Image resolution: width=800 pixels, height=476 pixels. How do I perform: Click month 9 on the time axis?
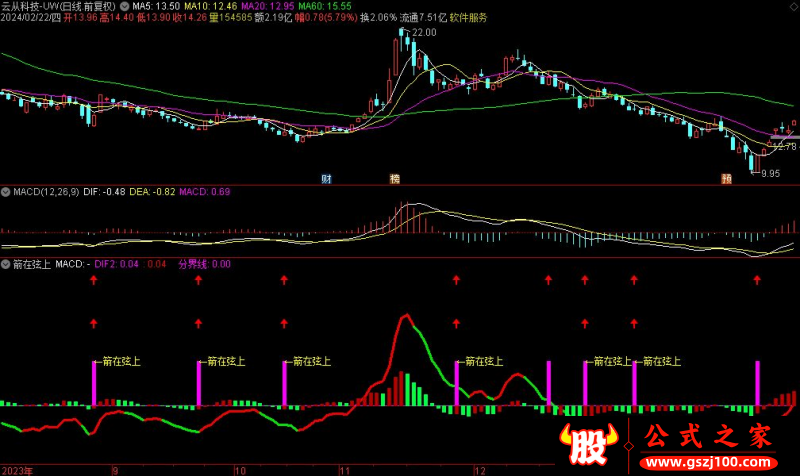[115, 470]
